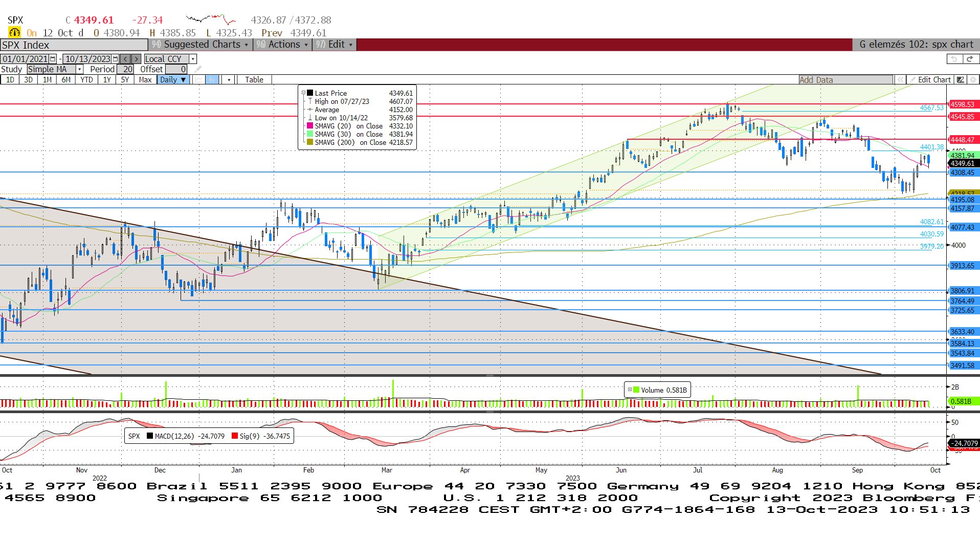Shift date range forward with right arrow
The height and width of the screenshot is (538, 980).
click(x=136, y=59)
